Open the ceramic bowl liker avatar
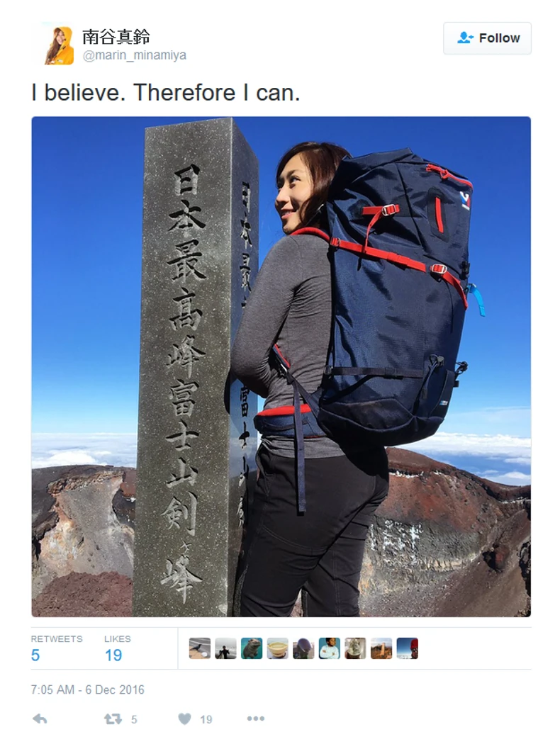Image resolution: width=560 pixels, height=749 pixels. (x=278, y=648)
